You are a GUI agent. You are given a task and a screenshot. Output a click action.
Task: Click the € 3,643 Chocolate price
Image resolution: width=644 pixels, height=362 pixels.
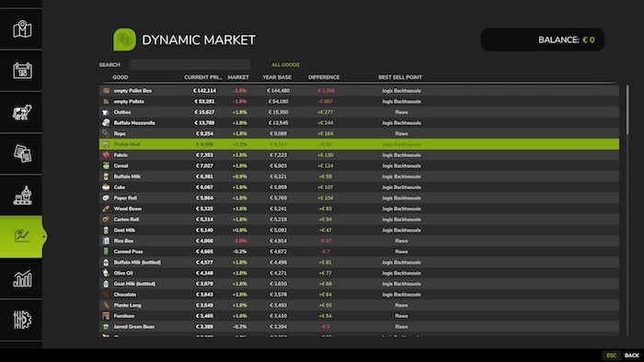(204, 294)
